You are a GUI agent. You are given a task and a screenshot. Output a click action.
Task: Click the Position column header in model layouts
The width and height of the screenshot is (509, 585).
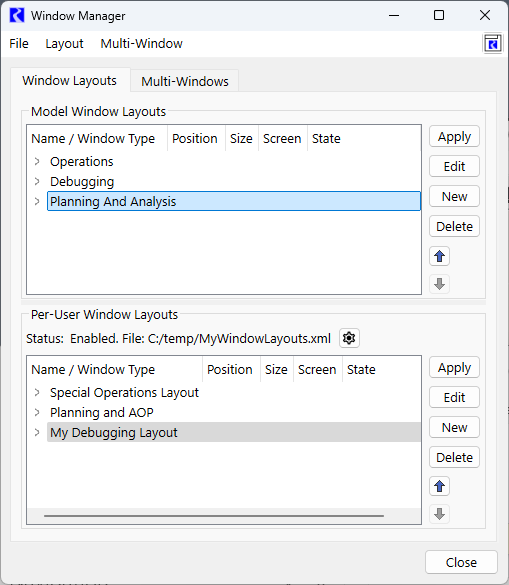point(194,139)
